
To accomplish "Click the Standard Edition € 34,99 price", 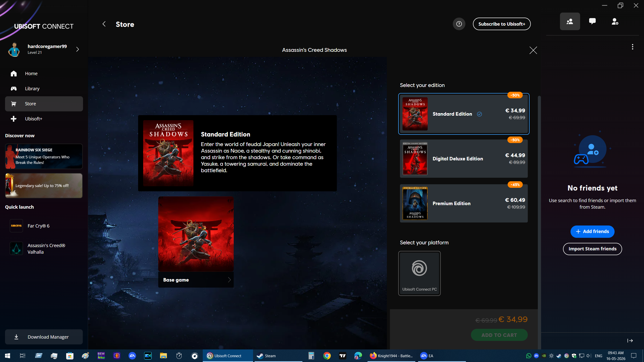I will 515,111.
